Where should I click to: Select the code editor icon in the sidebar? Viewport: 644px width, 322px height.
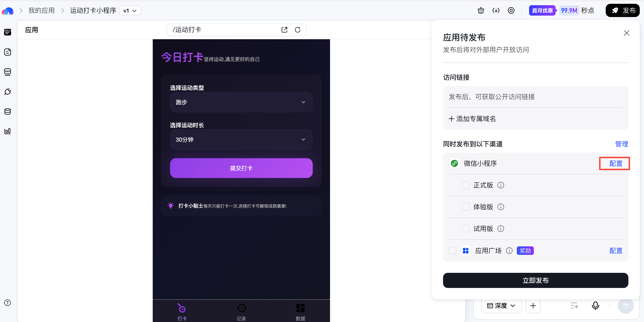[8, 72]
